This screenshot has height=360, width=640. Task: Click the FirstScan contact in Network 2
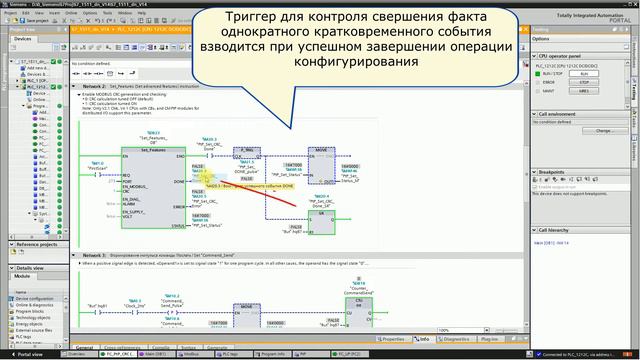click(98, 175)
